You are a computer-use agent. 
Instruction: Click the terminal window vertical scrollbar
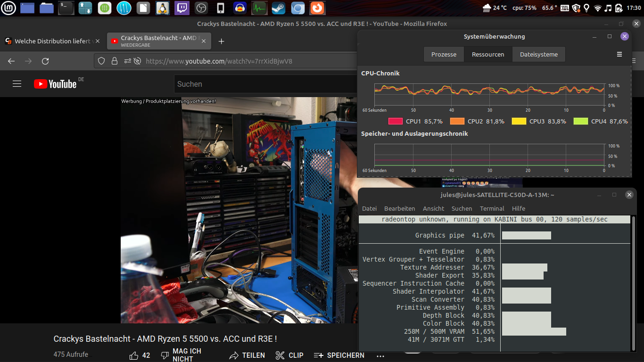(633, 283)
